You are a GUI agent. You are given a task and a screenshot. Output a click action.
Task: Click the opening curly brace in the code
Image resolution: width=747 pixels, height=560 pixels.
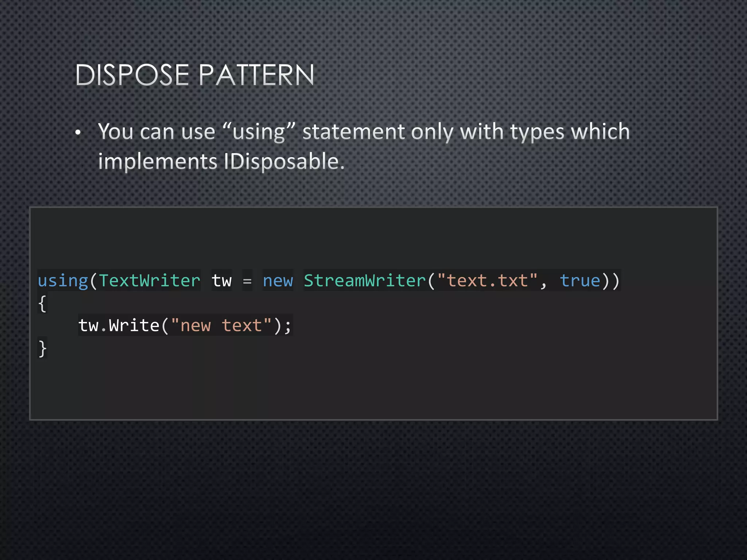[x=42, y=303]
